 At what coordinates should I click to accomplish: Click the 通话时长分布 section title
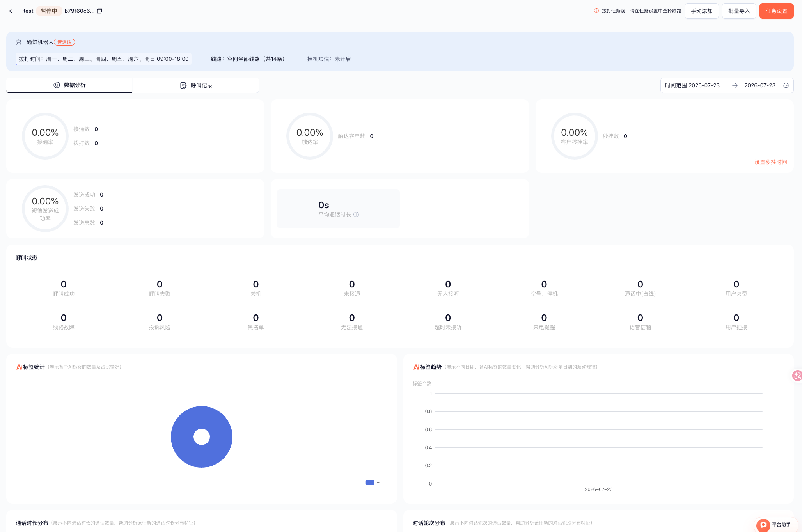click(x=32, y=523)
